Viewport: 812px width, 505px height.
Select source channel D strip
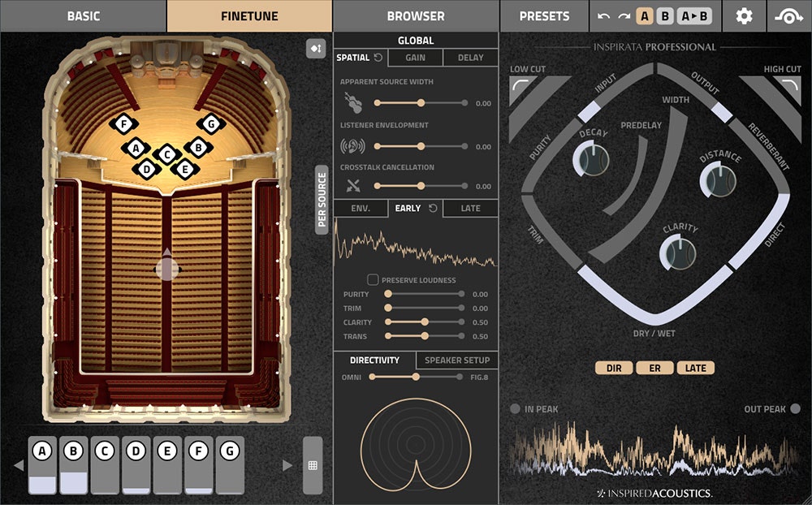click(x=136, y=465)
